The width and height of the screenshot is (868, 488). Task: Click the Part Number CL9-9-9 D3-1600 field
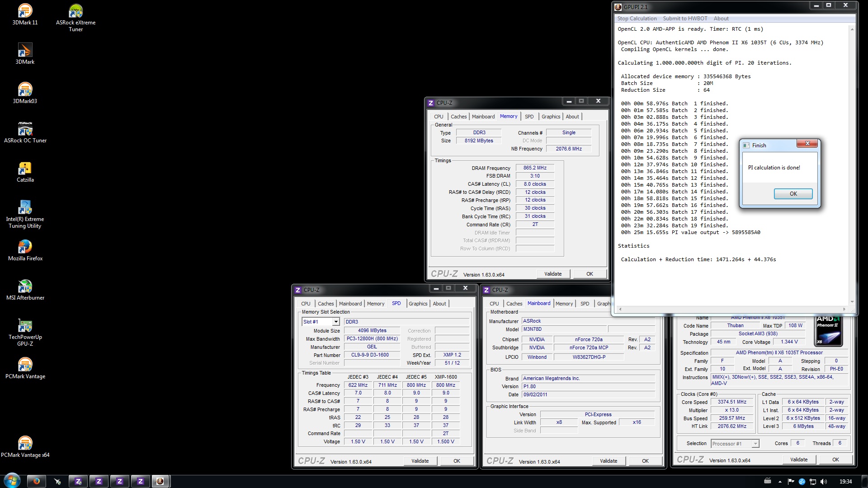click(x=372, y=355)
